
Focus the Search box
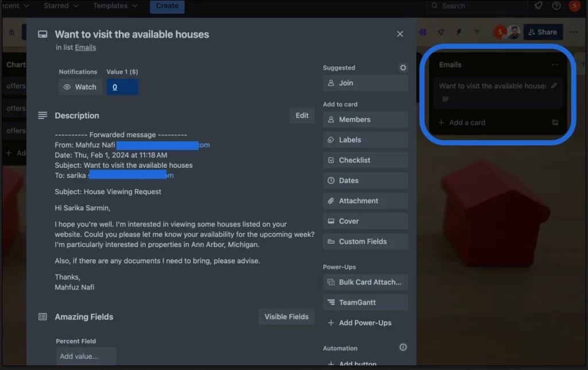[477, 6]
